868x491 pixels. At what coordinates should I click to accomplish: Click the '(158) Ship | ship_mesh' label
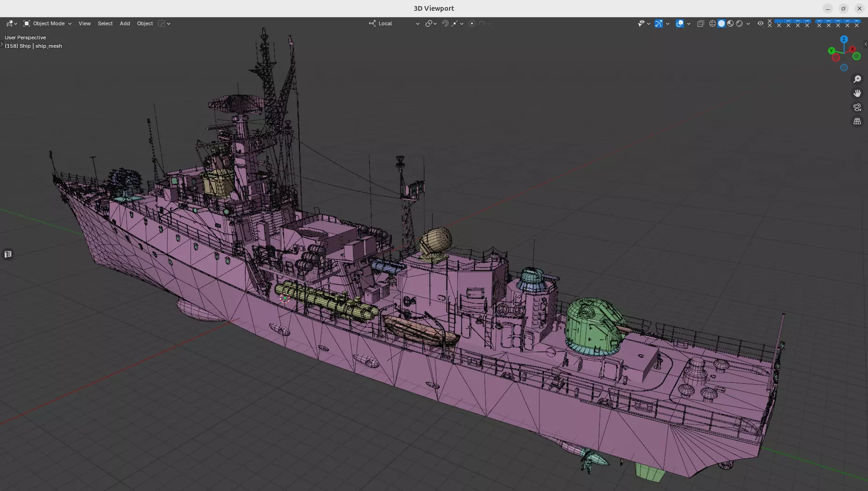point(33,46)
